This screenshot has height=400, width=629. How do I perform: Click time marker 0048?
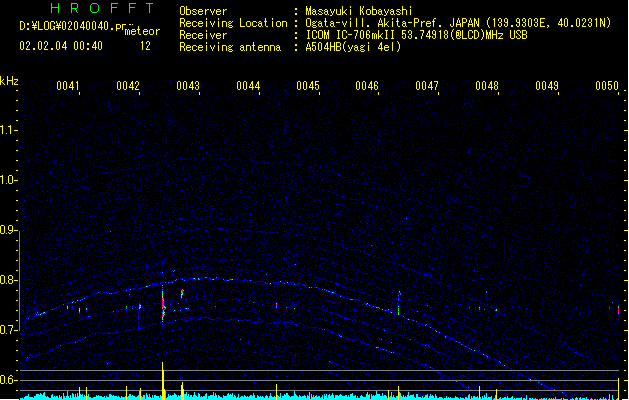click(x=487, y=86)
